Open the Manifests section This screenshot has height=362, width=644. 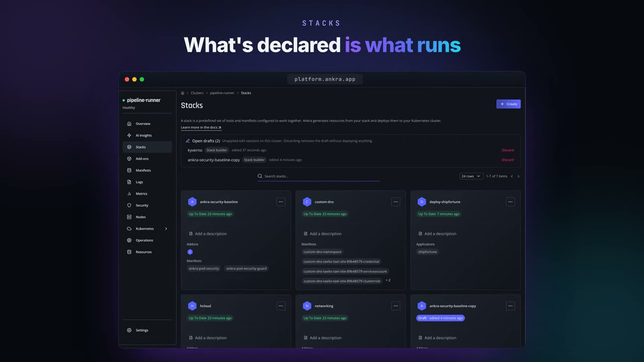pyautogui.click(x=147, y=170)
